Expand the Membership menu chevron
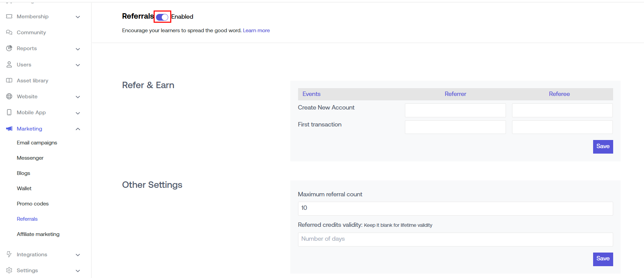 pos(78,17)
